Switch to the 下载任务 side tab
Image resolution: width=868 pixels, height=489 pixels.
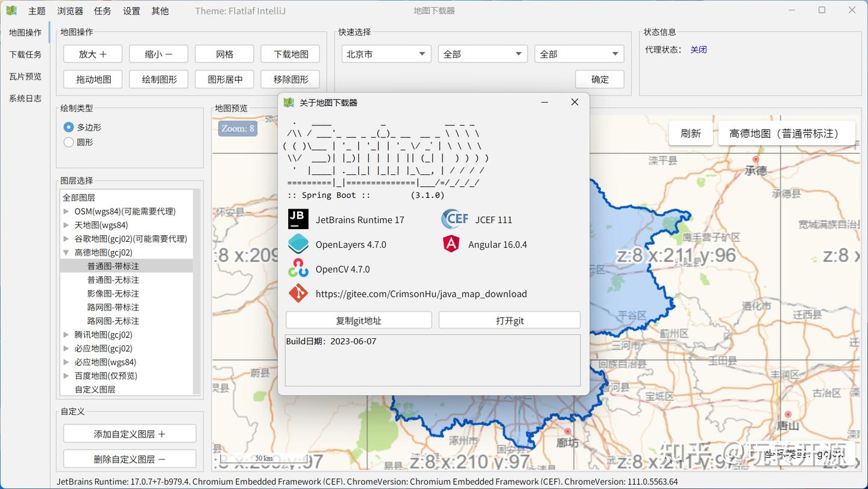point(25,54)
